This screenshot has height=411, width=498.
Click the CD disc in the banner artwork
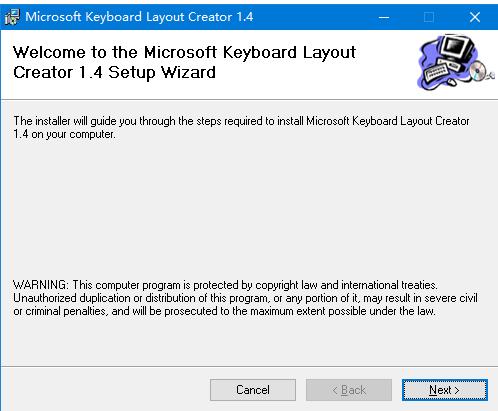tap(478, 71)
